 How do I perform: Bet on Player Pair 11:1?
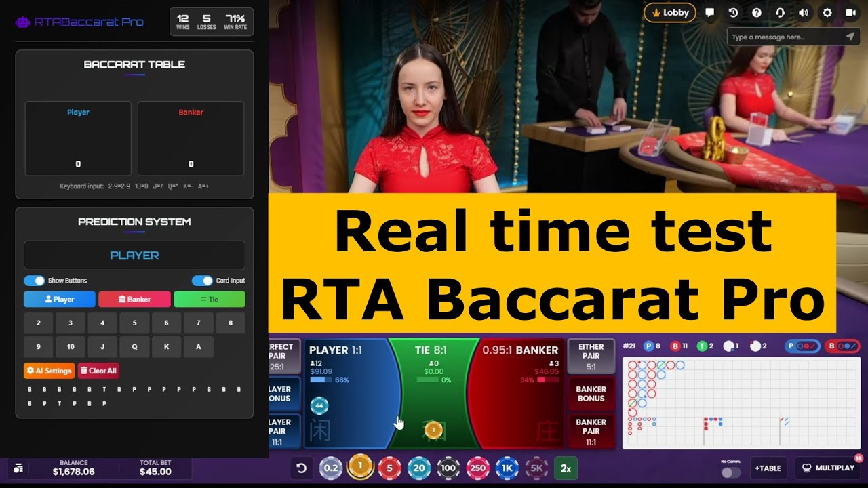tap(284, 431)
